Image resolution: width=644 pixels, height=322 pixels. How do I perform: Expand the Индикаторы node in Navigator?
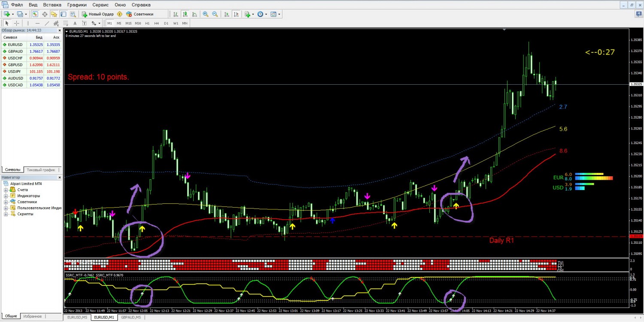(6, 196)
